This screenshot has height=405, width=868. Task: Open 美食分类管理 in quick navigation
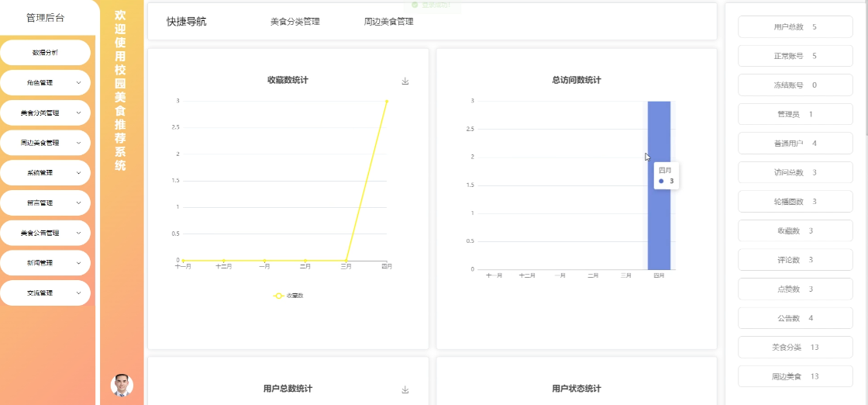(295, 22)
